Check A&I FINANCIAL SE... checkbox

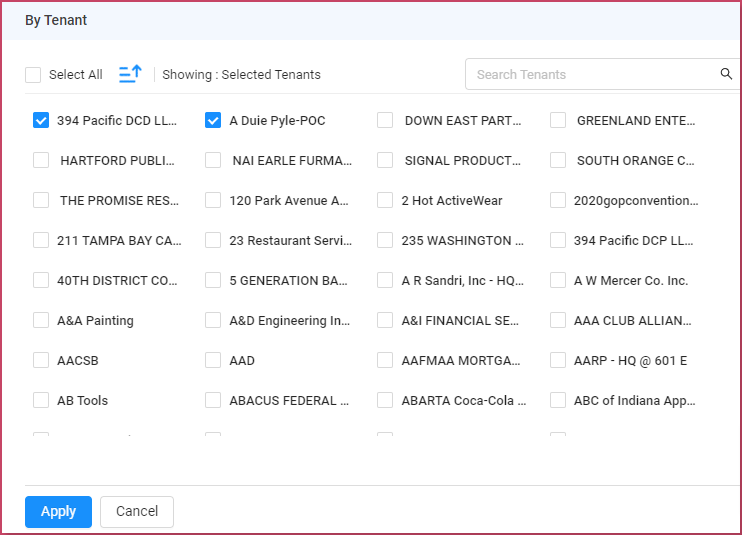point(385,320)
